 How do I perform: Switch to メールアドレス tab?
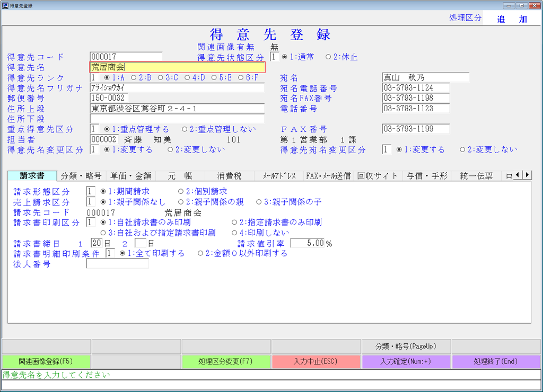(x=279, y=176)
